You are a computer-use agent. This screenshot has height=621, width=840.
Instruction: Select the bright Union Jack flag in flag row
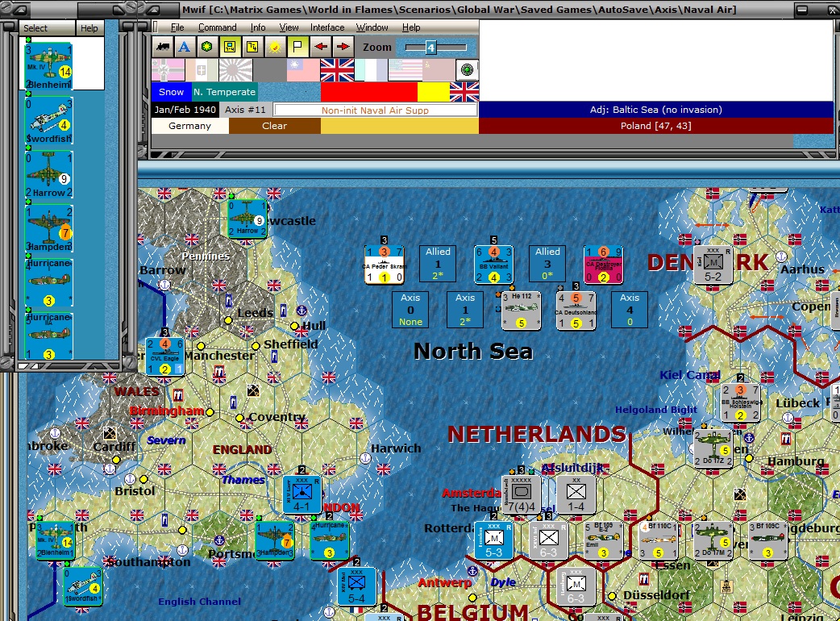(337, 70)
